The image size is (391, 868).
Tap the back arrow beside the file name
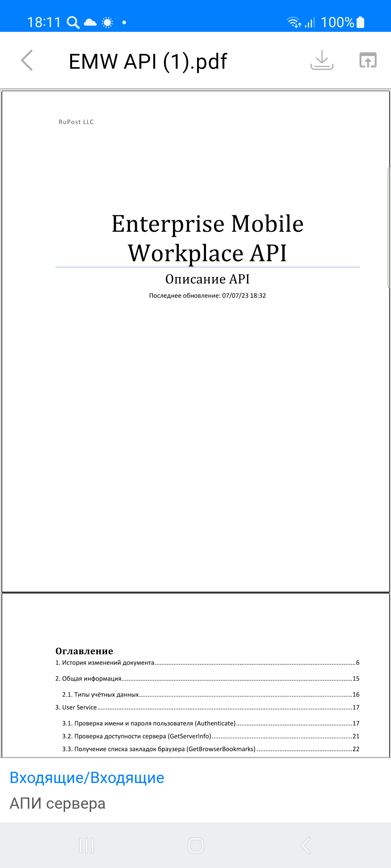[x=27, y=60]
